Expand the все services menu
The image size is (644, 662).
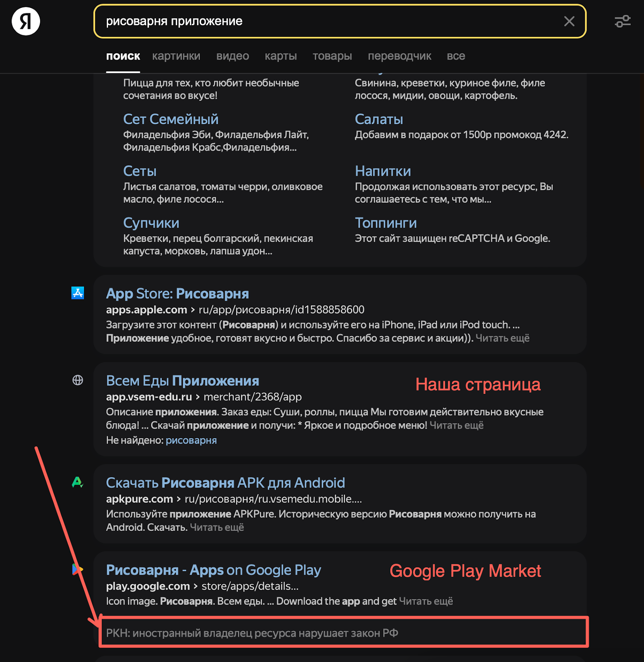pyautogui.click(x=456, y=56)
